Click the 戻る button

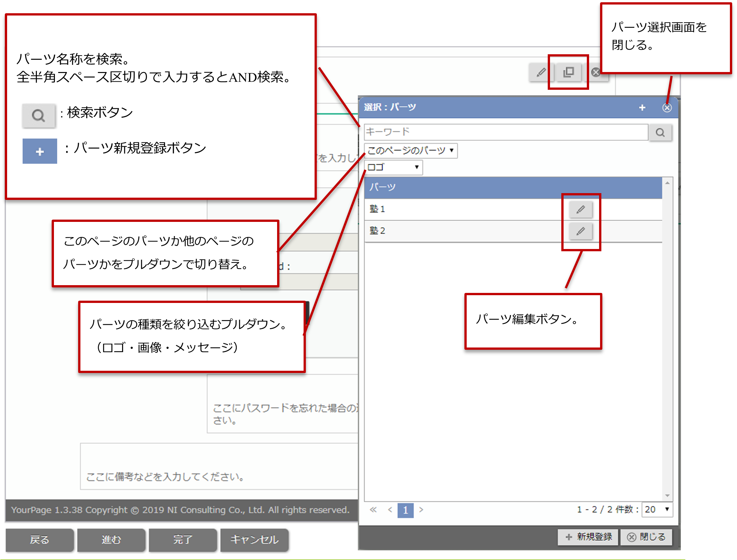(x=39, y=540)
